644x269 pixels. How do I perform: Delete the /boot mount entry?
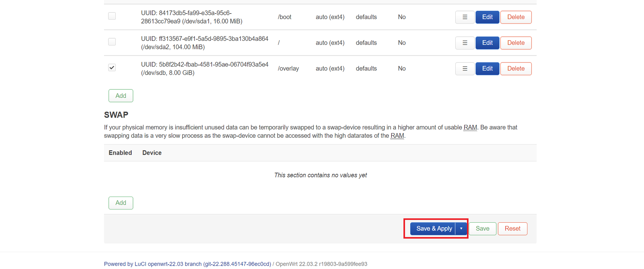516,17
